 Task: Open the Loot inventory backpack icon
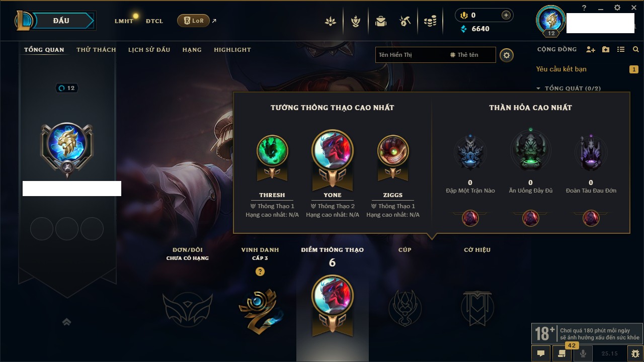381,21
